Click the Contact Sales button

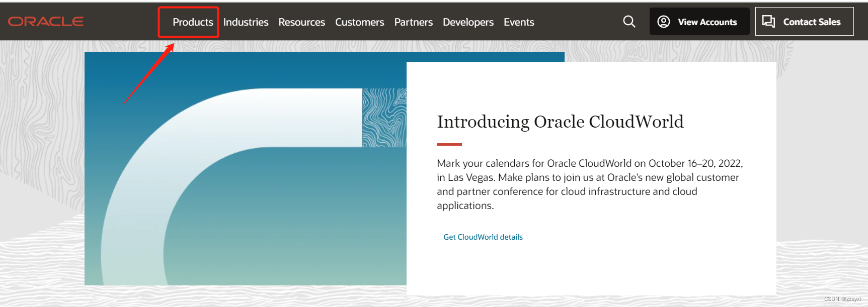pyautogui.click(x=804, y=22)
